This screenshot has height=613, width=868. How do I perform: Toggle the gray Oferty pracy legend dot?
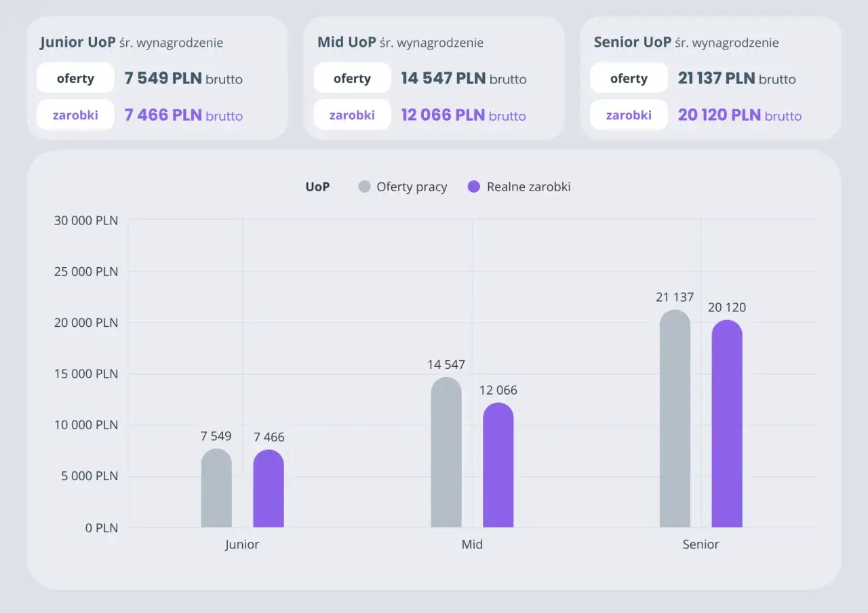pos(364,187)
